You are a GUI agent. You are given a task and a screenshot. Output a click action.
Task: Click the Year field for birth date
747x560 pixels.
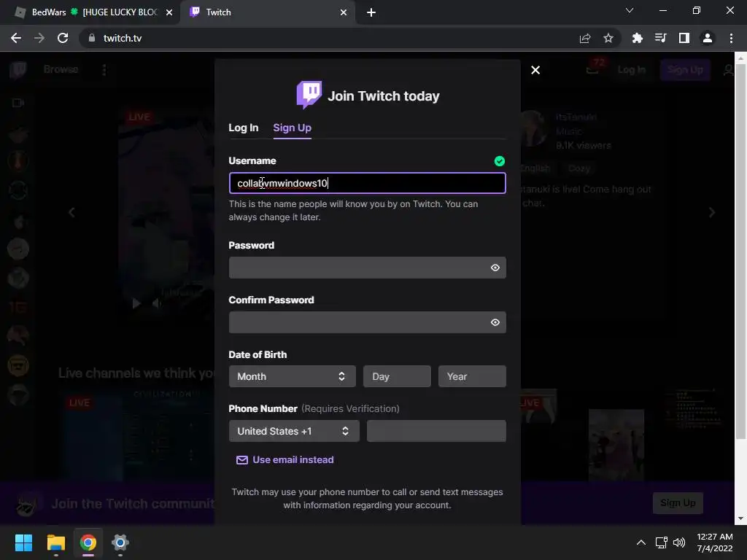(x=472, y=376)
